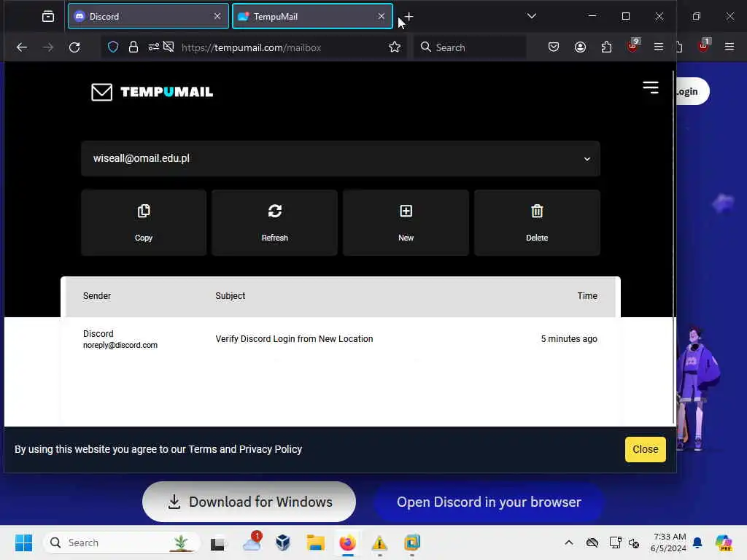Open the Windows Start menu
747x560 pixels.
[x=23, y=542]
